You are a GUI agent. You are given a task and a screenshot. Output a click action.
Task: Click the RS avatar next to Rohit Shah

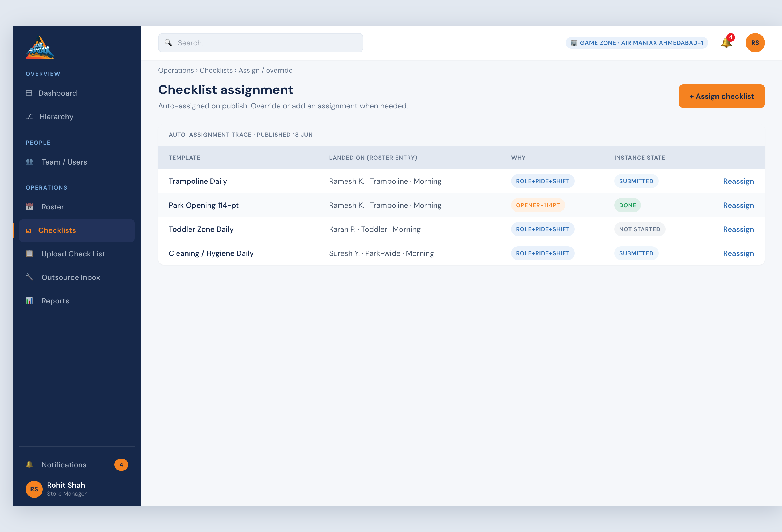(34, 489)
